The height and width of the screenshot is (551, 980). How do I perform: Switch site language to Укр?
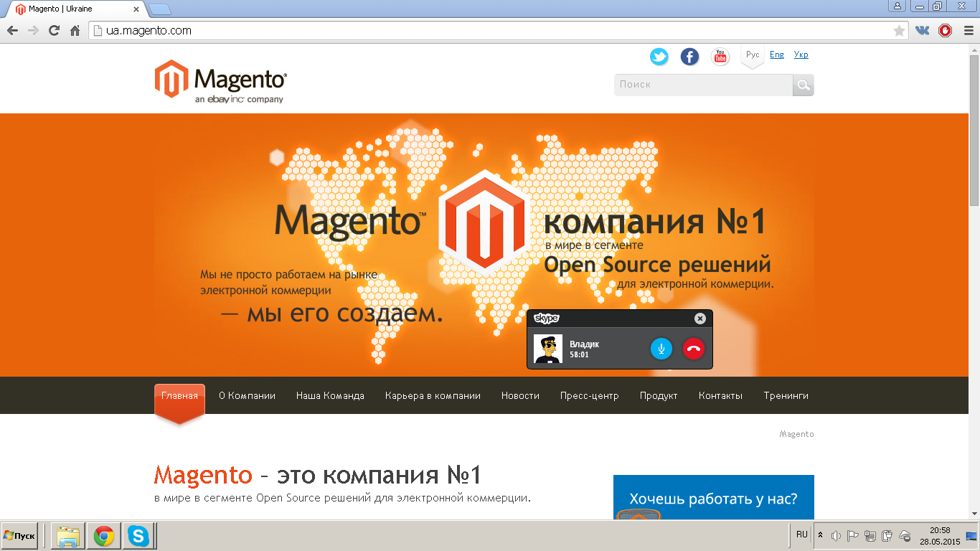pos(801,55)
